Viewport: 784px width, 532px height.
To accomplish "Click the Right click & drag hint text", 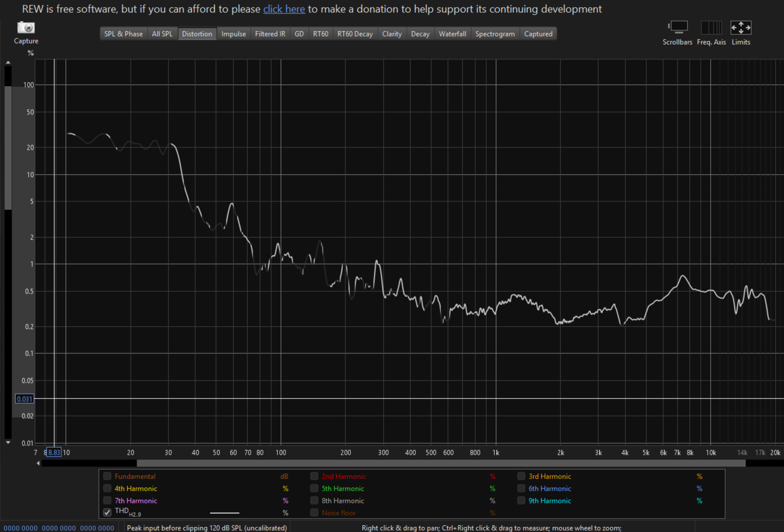I will [x=491, y=528].
